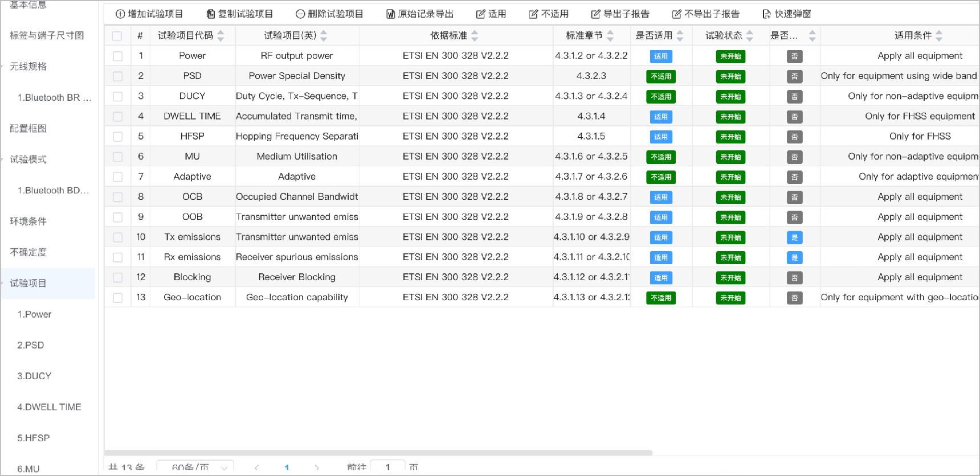Sort by 试验项目代码 column arrows
The width and height of the screenshot is (980, 476).
point(221,36)
